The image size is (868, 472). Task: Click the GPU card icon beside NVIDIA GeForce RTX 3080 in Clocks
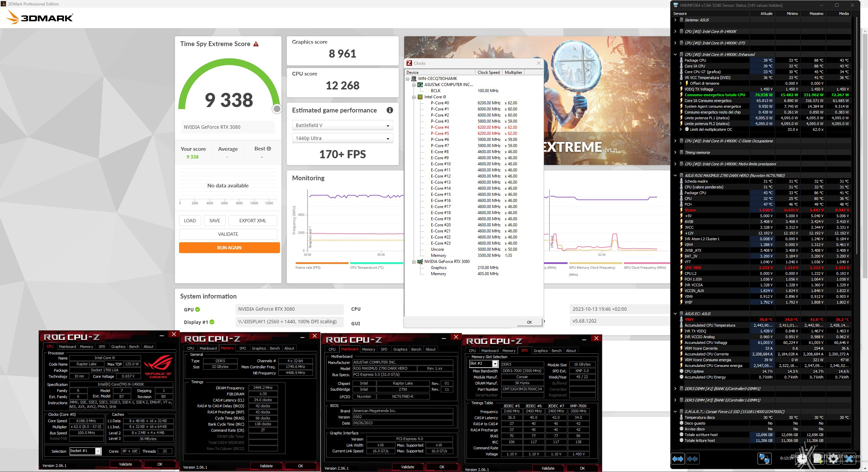pyautogui.click(x=420, y=262)
